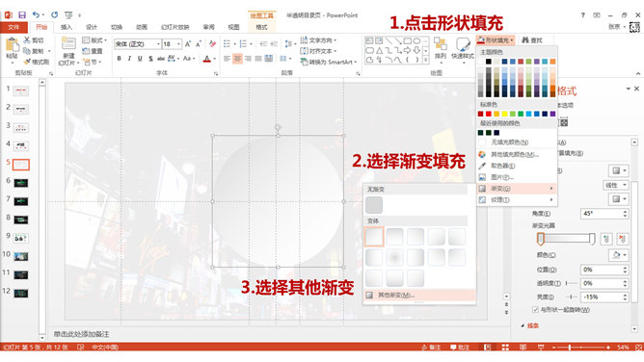The height and width of the screenshot is (362, 644).
Task: Toggle 与形状一起旋转 checkbox
Action: pyautogui.click(x=535, y=309)
